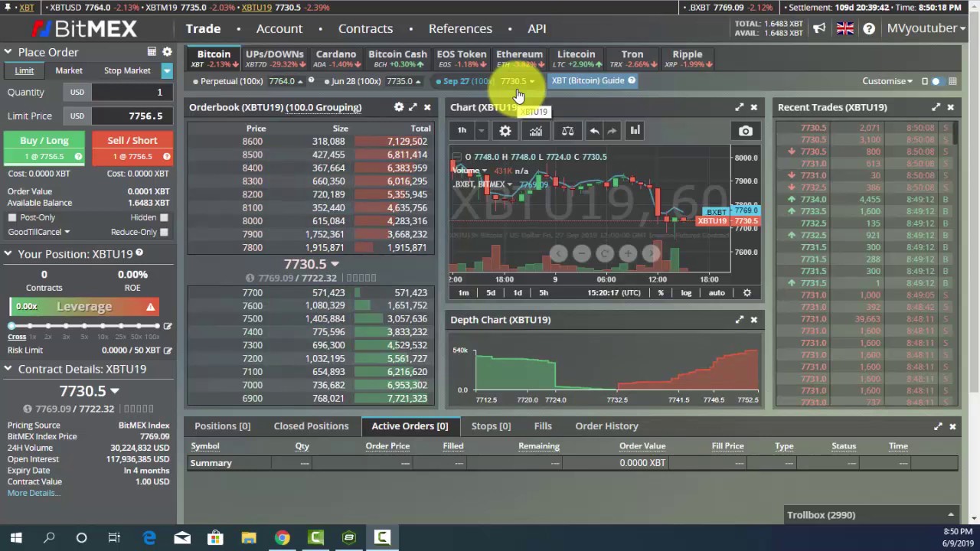Open the Customise dropdown
Viewport: 980px width, 551px height.
coord(887,81)
